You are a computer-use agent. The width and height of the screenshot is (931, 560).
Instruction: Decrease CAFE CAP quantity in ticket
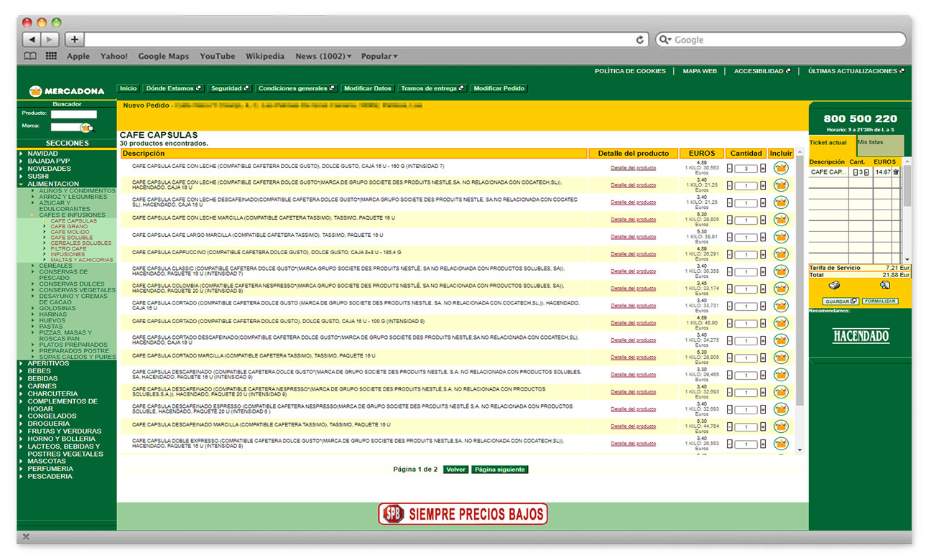coord(855,172)
